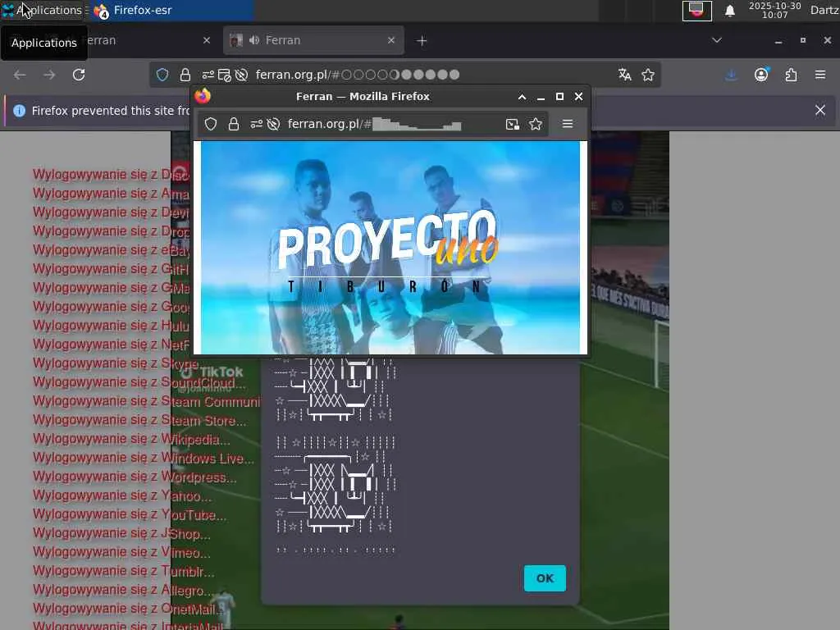Open the popup window hamburger menu
Image resolution: width=840 pixels, height=630 pixels.
click(x=568, y=125)
